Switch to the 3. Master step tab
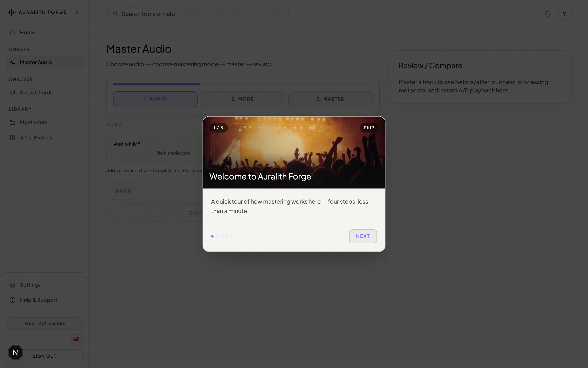Viewport: 588px width, 368px height. click(330, 99)
